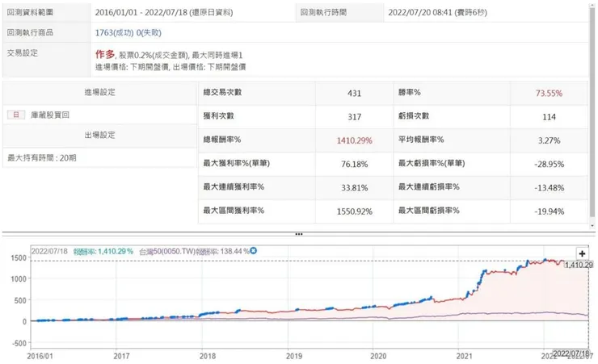Click the 回測資料範圍 label
598x364 pixels.
[30, 12]
